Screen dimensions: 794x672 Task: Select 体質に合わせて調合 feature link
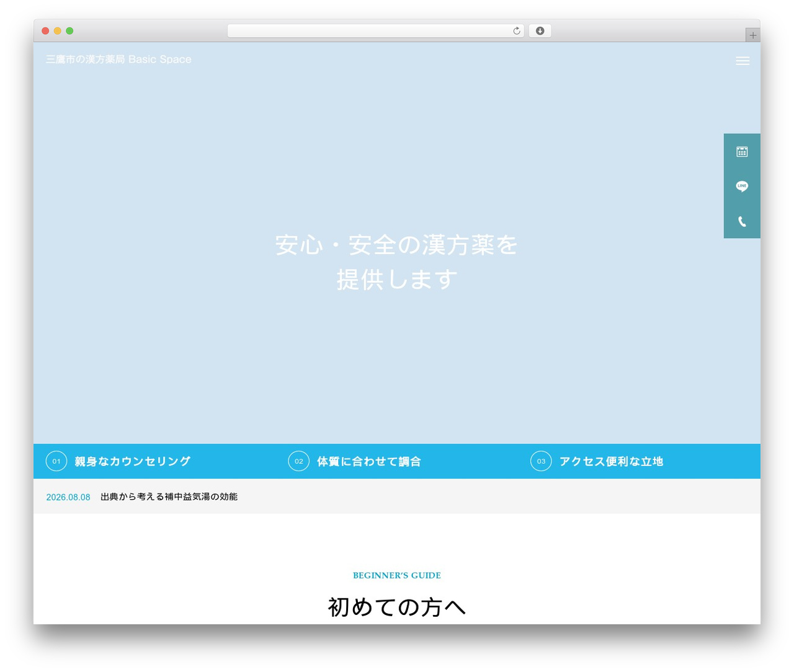369,461
